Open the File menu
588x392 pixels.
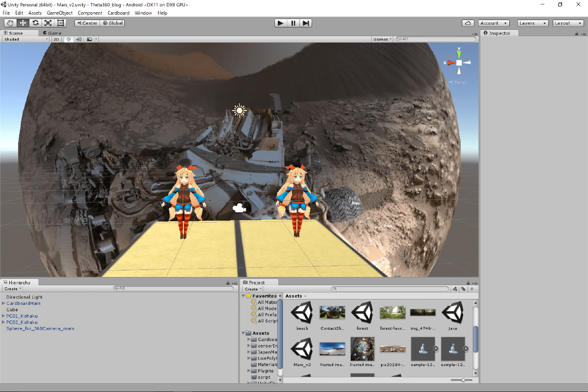pos(6,13)
